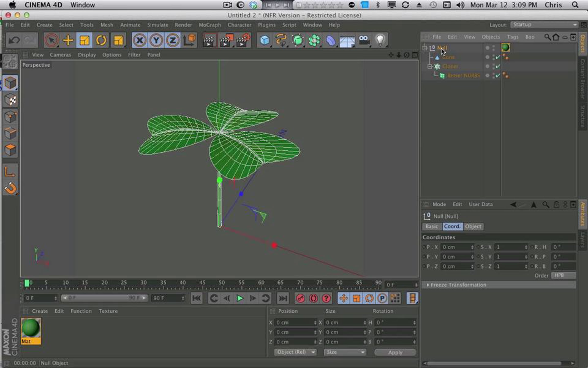This screenshot has width=588, height=368.
Task: Select the Bezier NURBS object in the tree
Action: [464, 76]
